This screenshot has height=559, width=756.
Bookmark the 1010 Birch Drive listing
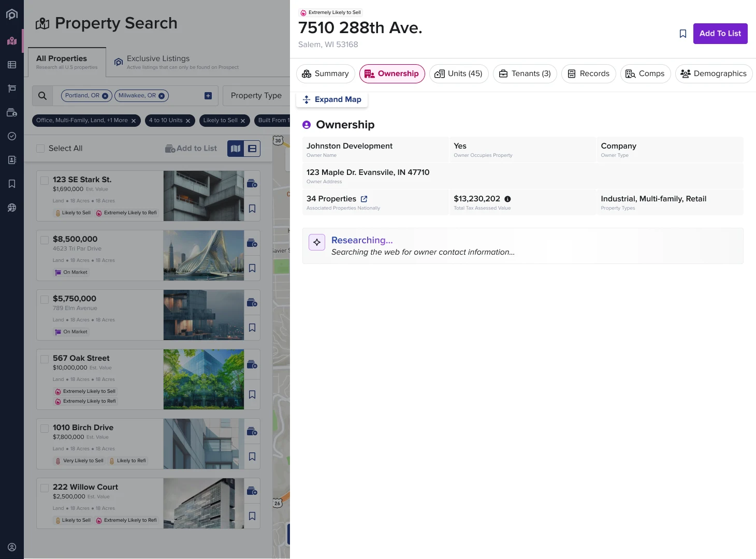252,457
